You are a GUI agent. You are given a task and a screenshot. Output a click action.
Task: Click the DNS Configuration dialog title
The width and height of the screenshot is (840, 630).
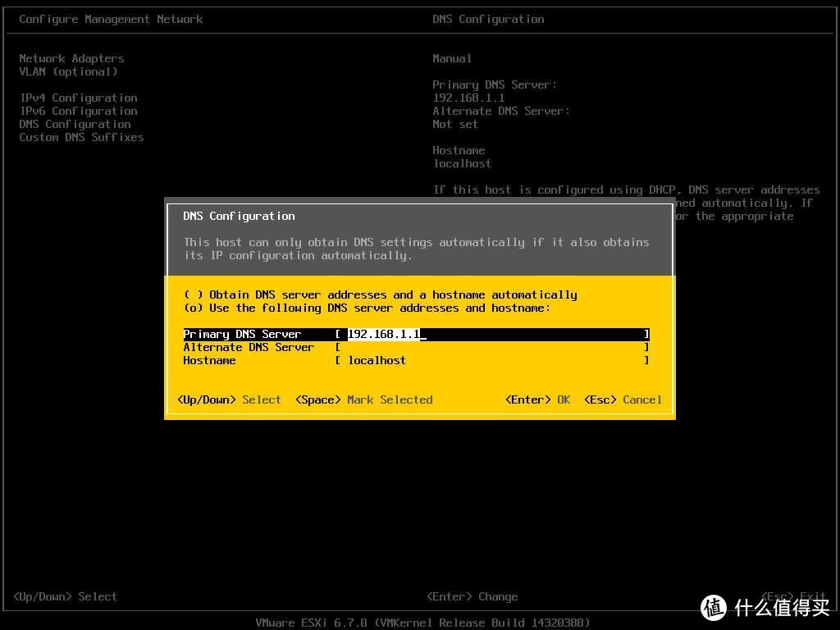(x=239, y=216)
